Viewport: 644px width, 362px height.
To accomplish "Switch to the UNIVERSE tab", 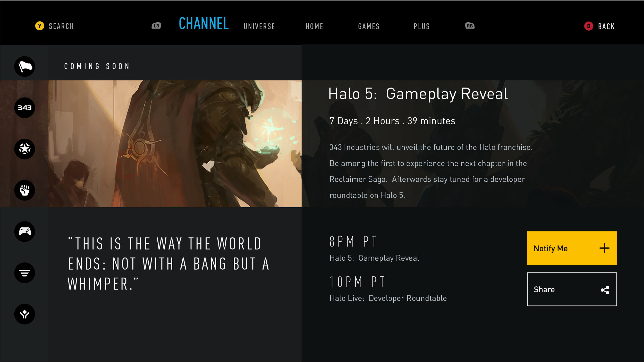I will coord(259,26).
